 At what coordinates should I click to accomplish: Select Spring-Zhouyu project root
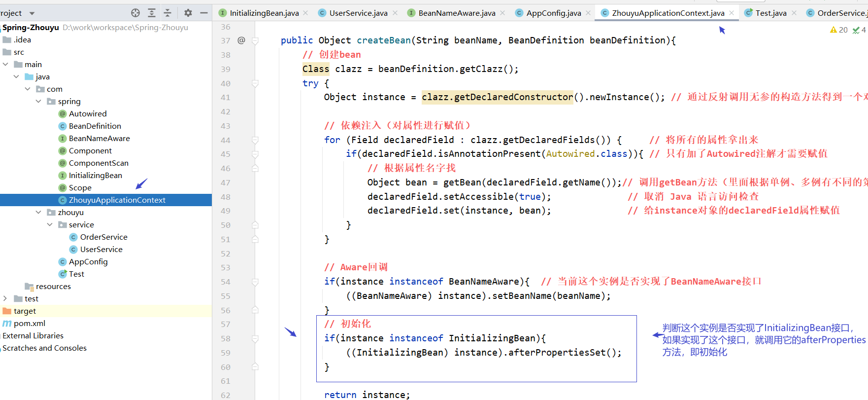click(x=31, y=27)
